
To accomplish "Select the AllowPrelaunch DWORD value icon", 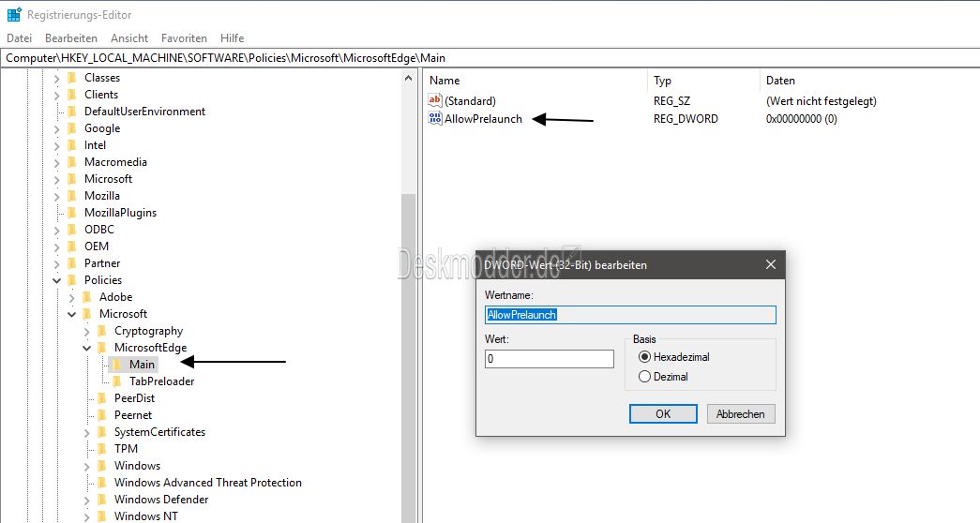I will coord(435,118).
